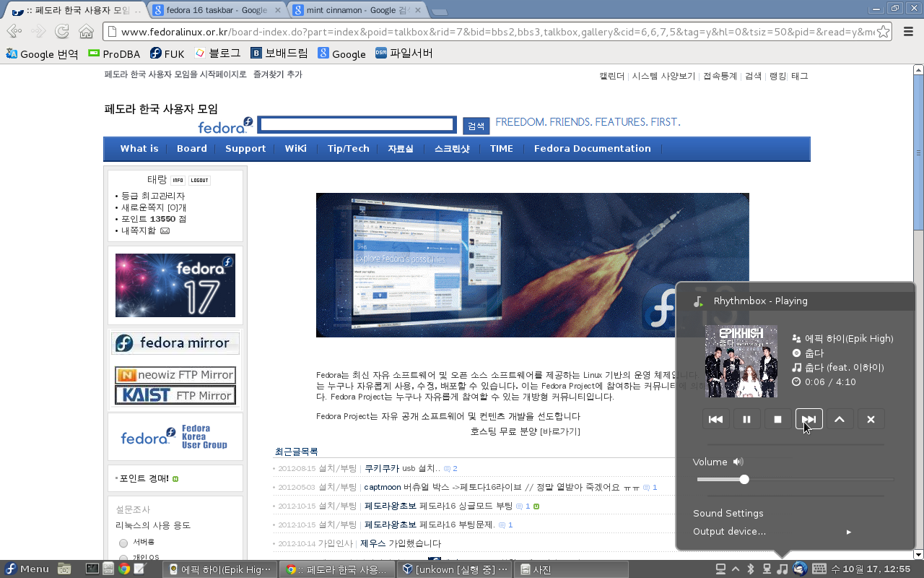
Task: Bookmark this page with the star
Action: point(883,32)
